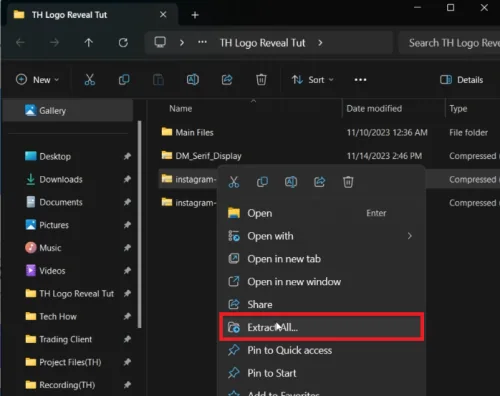Image resolution: width=500 pixels, height=396 pixels.
Task: Choose Open in new tab
Action: [x=322, y=259]
